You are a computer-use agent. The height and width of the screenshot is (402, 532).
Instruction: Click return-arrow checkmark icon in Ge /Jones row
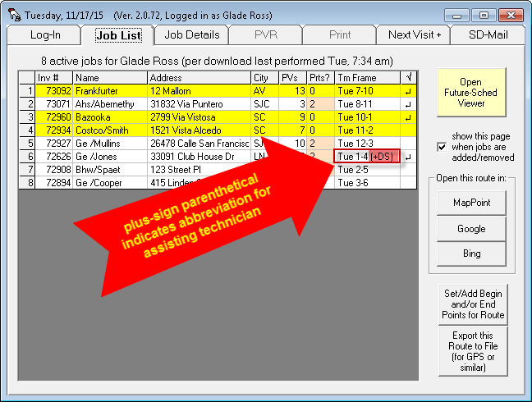(408, 157)
